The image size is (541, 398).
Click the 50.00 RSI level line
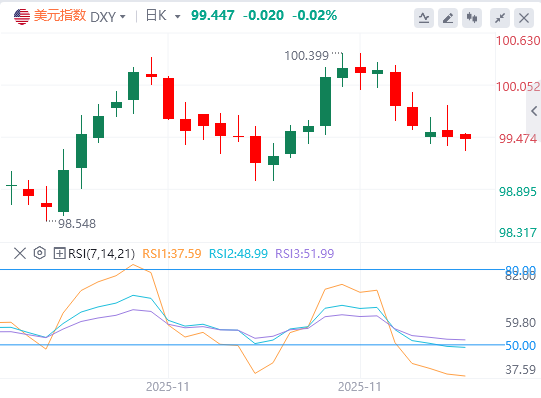(x=252, y=345)
